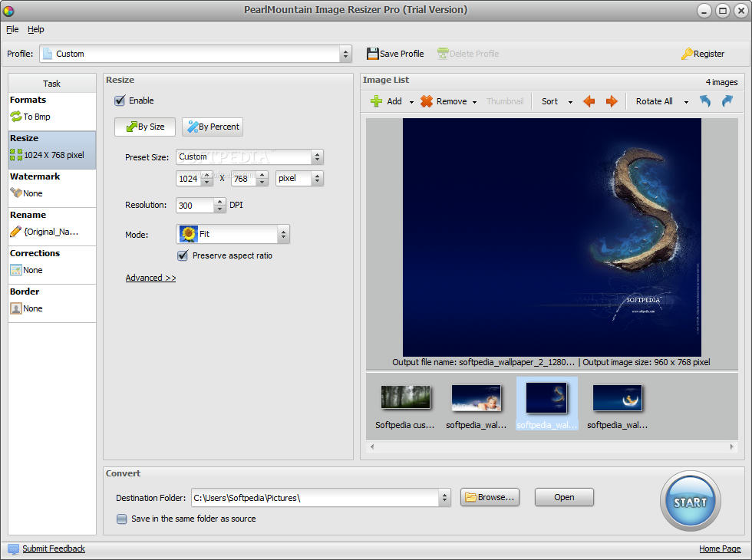Click the blue START button
The height and width of the screenshot is (560, 752).
(x=690, y=501)
